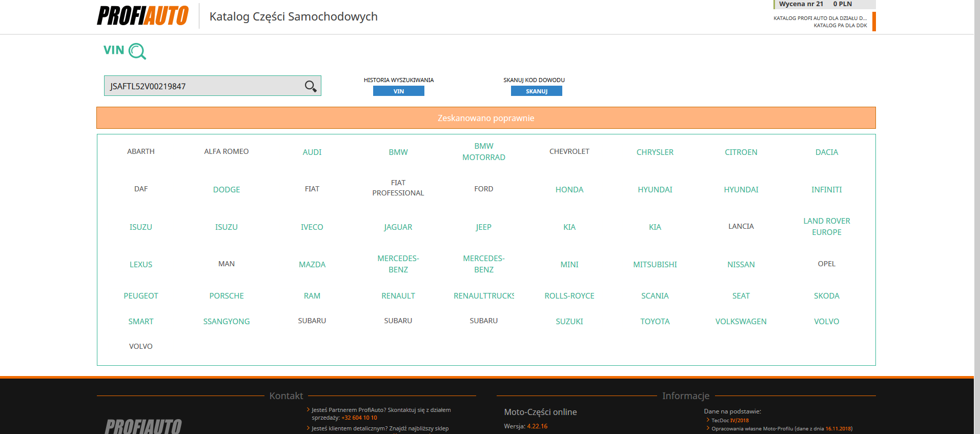Open the SEAT brand
Image resolution: width=980 pixels, height=434 pixels.
(741, 295)
